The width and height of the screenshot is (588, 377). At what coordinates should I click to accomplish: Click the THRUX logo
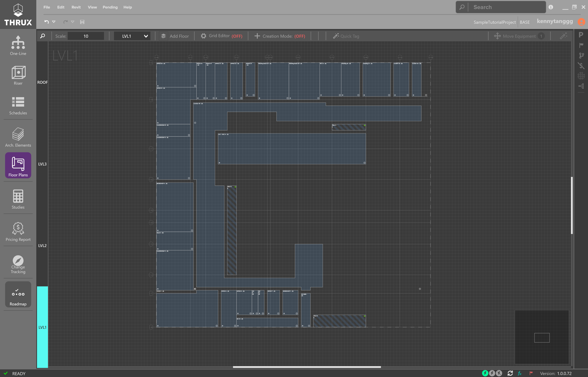(18, 15)
